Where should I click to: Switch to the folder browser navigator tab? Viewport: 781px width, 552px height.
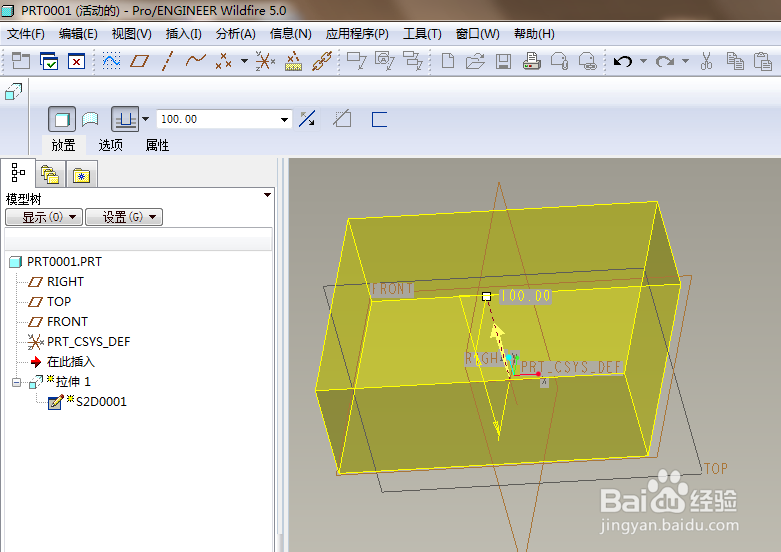pos(50,174)
